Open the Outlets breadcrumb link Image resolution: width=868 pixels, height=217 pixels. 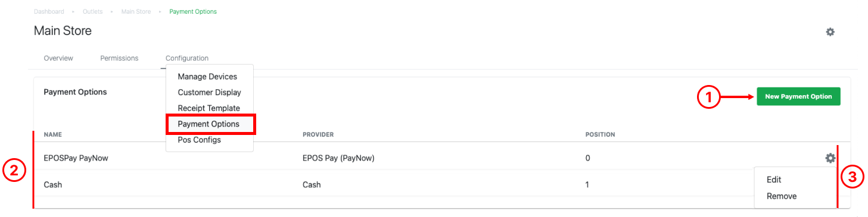[x=92, y=11]
